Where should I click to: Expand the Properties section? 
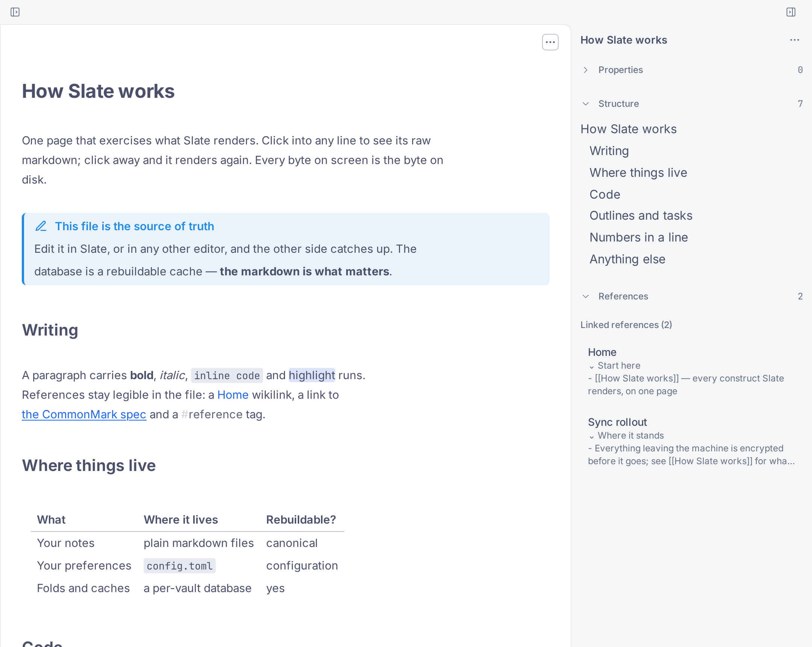586,70
